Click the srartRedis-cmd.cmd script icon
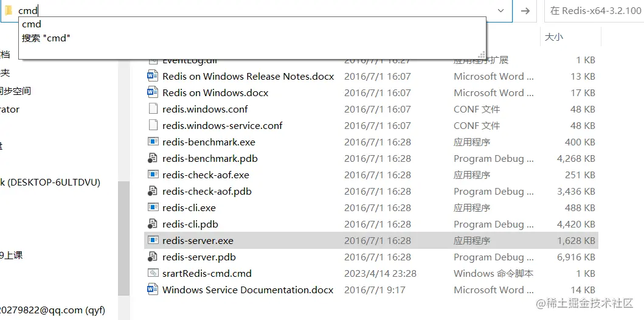 point(153,273)
